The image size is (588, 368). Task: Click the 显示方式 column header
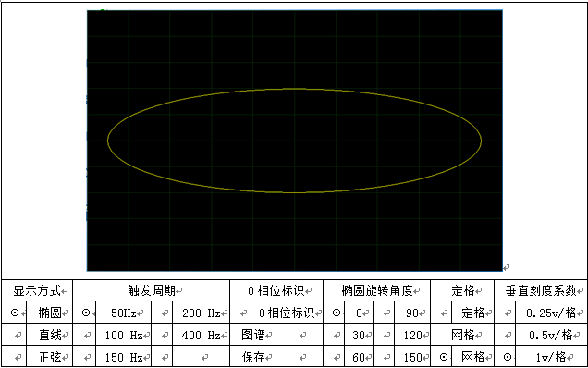(x=37, y=290)
